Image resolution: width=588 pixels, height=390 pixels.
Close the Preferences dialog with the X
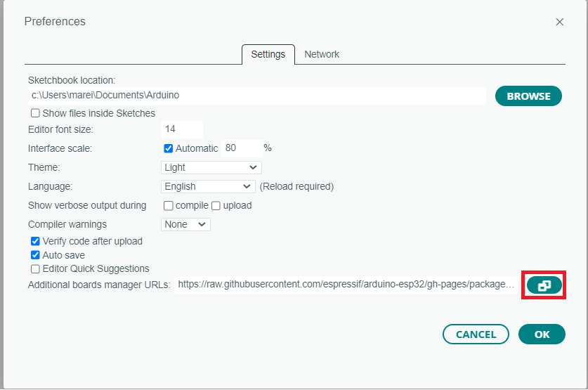(559, 22)
